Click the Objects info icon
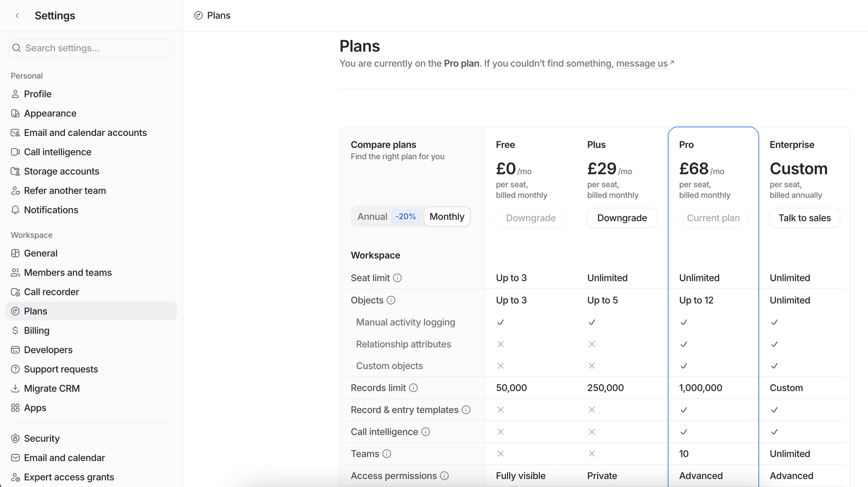This screenshot has height=487, width=868. point(391,300)
